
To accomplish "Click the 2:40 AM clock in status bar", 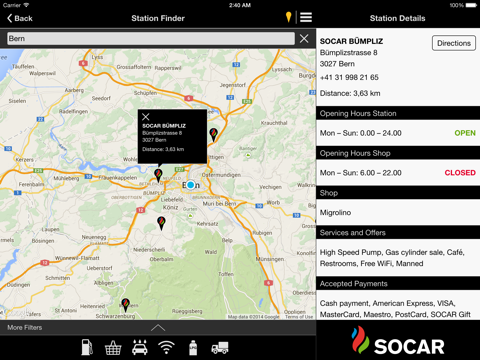I will point(240,5).
